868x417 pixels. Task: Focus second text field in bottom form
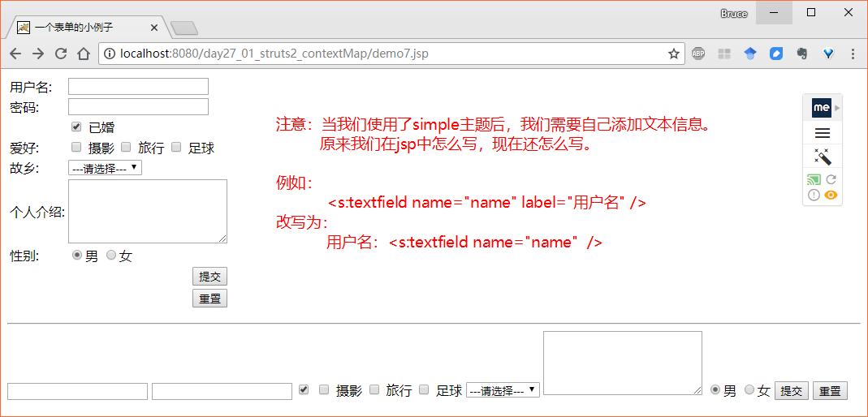pos(222,391)
